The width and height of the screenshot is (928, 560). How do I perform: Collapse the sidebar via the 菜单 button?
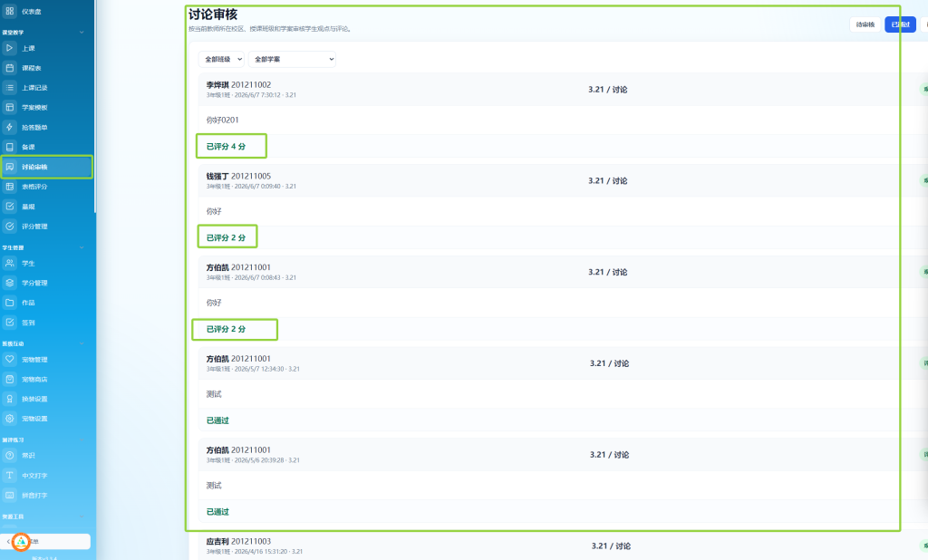46,541
